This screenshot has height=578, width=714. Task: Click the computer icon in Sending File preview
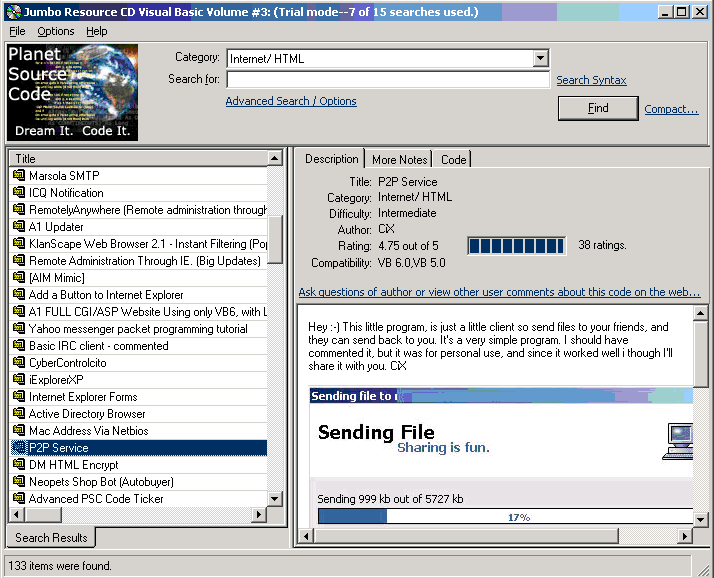(678, 441)
